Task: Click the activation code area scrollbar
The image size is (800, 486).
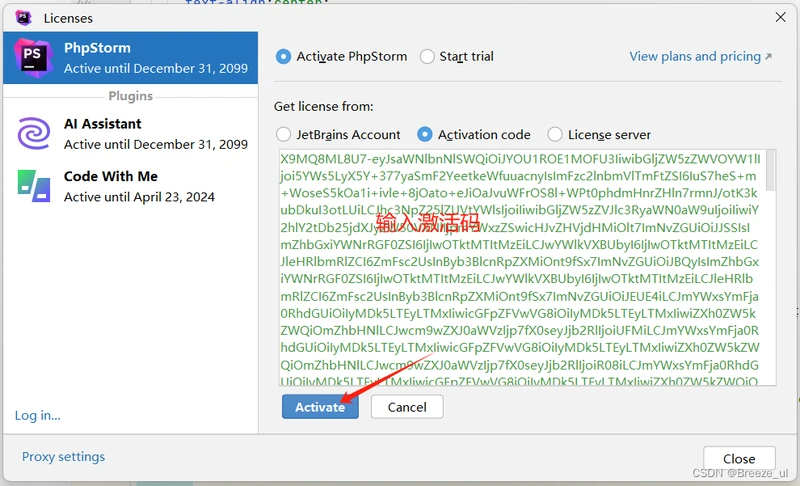Action: (x=770, y=170)
